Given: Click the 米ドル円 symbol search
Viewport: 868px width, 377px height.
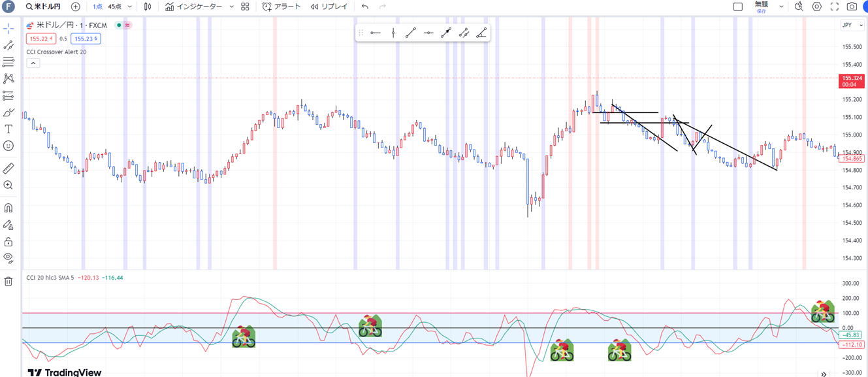Looking at the screenshot, I should pos(43,7).
